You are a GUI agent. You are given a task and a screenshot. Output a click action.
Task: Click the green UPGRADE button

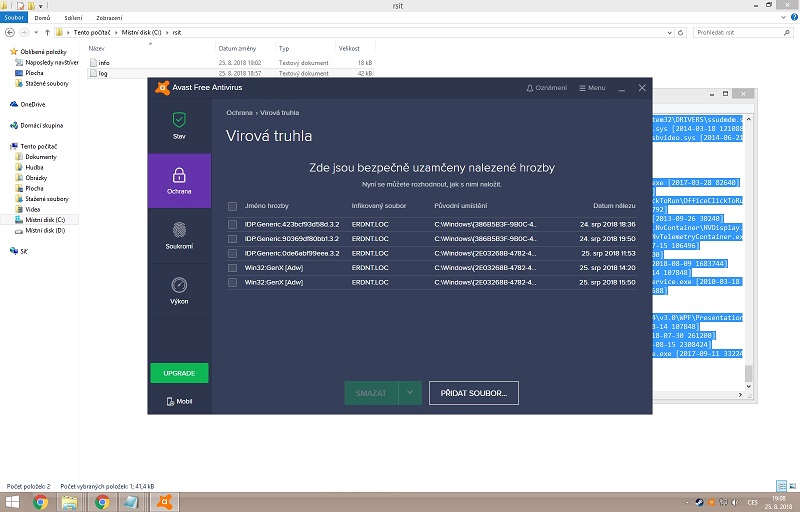180,373
